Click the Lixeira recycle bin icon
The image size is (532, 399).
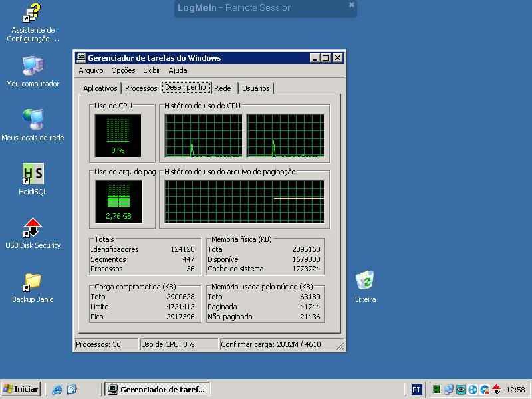pos(364,281)
